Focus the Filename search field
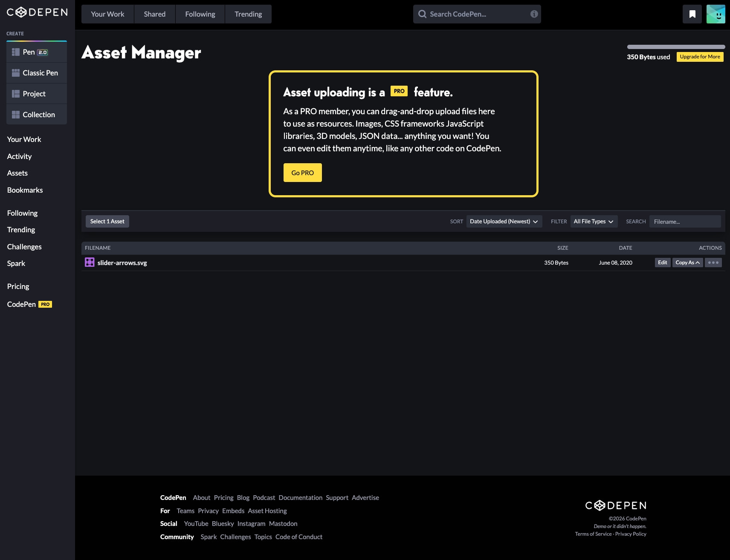Viewport: 730px width, 560px height. coord(685,221)
